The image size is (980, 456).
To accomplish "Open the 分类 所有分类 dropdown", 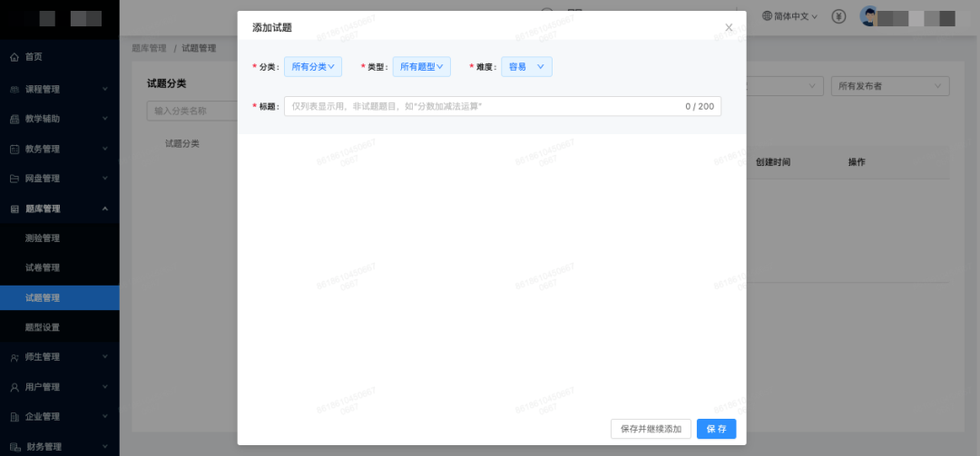I will [x=313, y=66].
